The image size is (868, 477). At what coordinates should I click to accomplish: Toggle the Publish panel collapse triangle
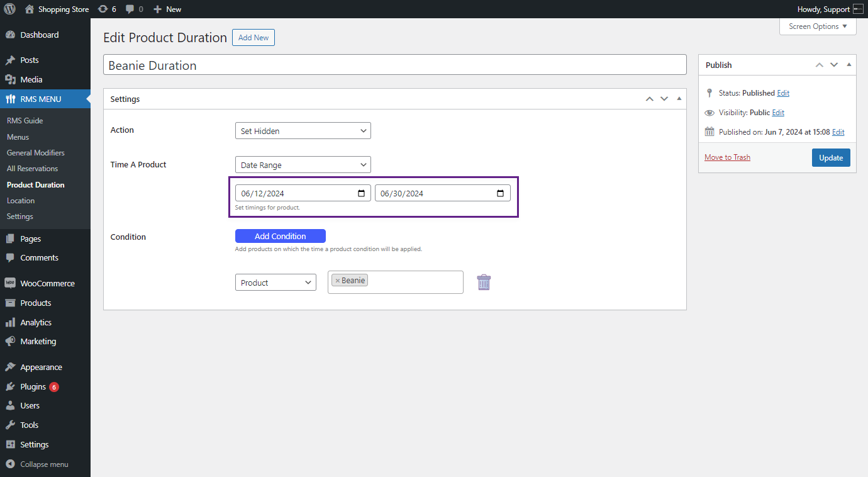click(849, 65)
